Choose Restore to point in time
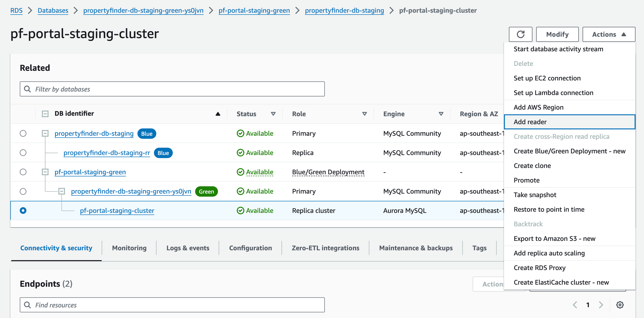This screenshot has width=644, height=318. (570, 209)
